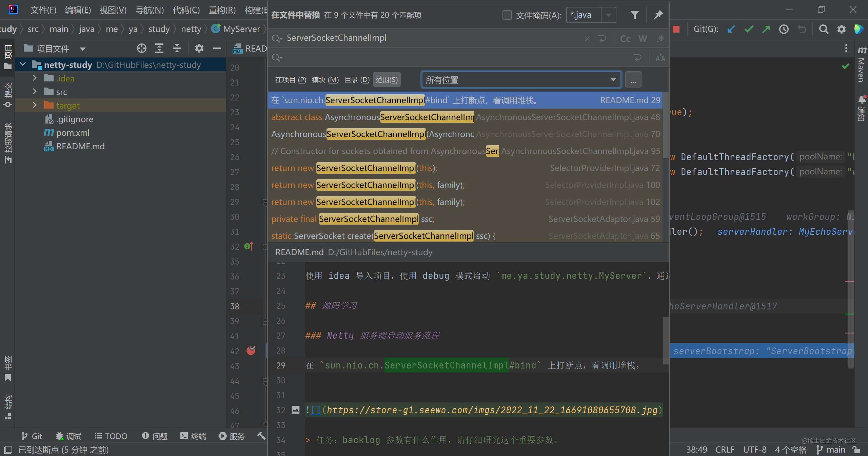Open the *.java file mask dropdown
This screenshot has width=868, height=456.
(609, 15)
